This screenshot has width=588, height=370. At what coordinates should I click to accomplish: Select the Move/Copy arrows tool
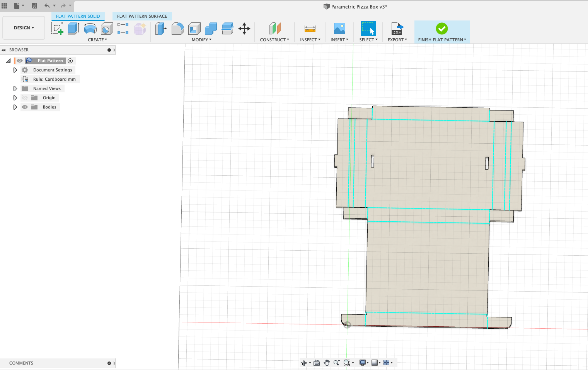tap(244, 28)
